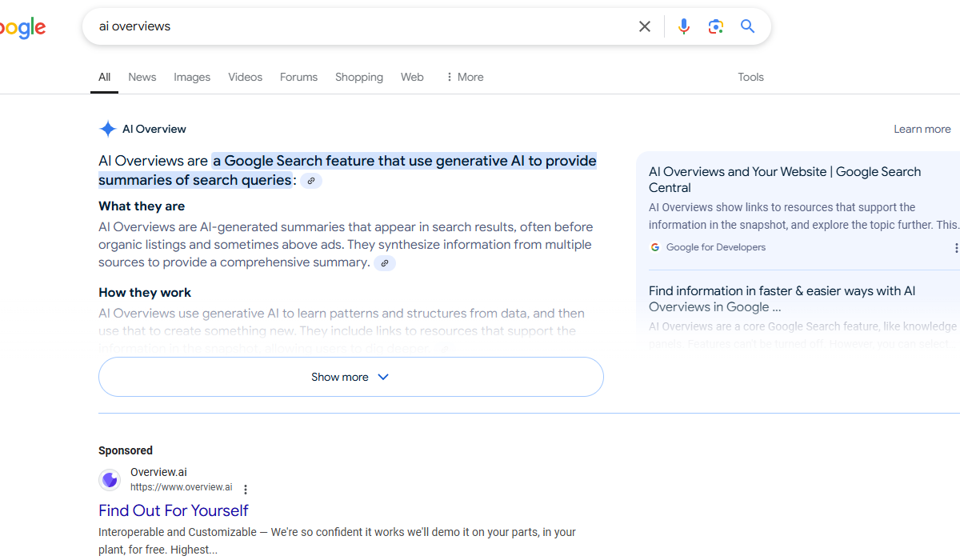Click the 'Google for Developers' source name

point(716,247)
